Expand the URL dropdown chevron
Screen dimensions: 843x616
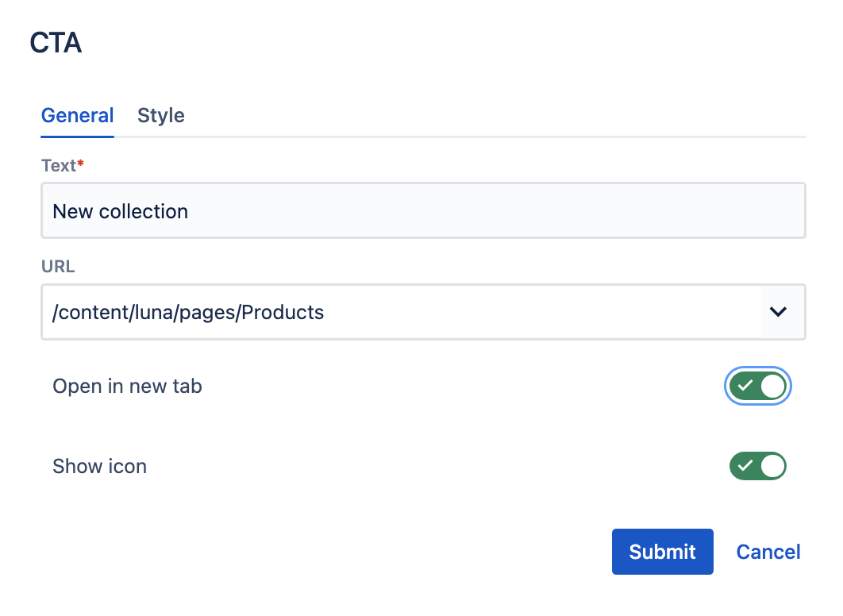(778, 312)
